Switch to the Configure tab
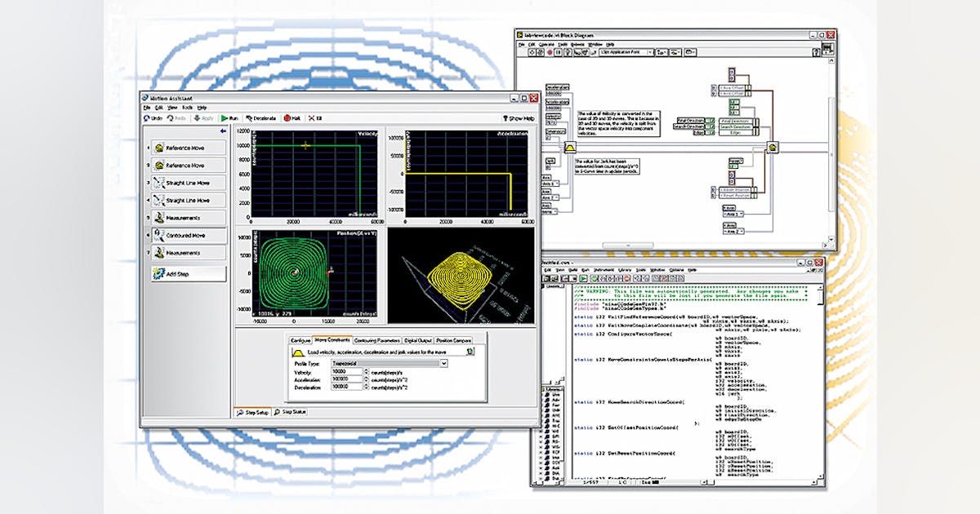This screenshot has height=514, width=980. [301, 340]
